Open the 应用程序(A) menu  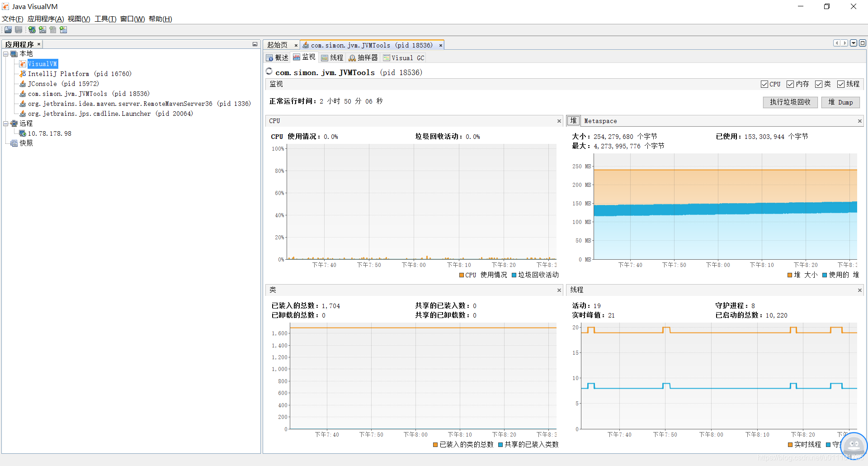46,19
